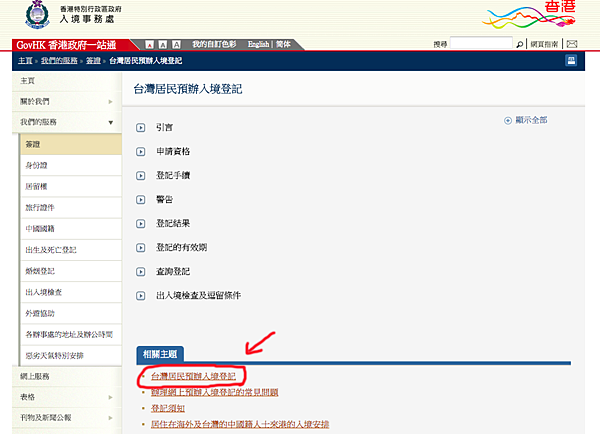Open 主頁 in the left sidebar
The height and width of the screenshot is (434, 600).
click(x=28, y=81)
